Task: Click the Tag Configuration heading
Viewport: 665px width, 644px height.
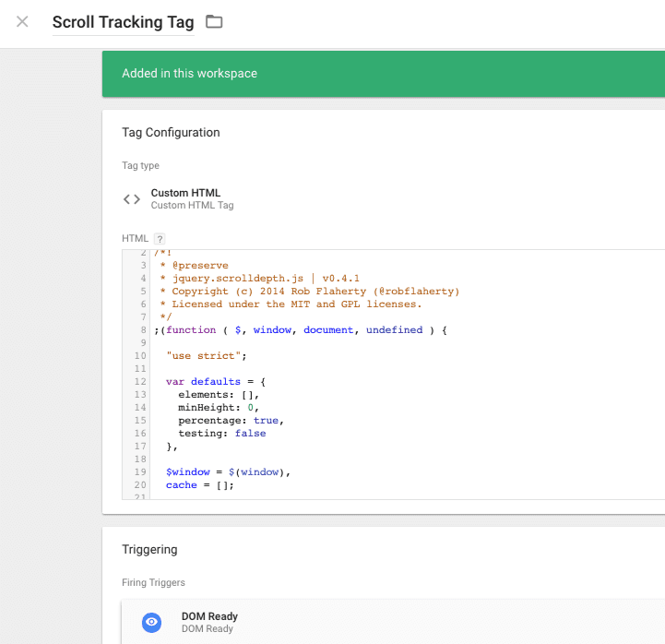Action: click(x=171, y=132)
